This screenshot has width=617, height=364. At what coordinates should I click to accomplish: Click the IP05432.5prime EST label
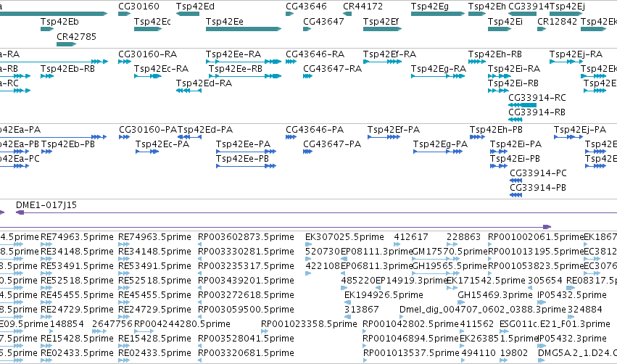(x=572, y=295)
